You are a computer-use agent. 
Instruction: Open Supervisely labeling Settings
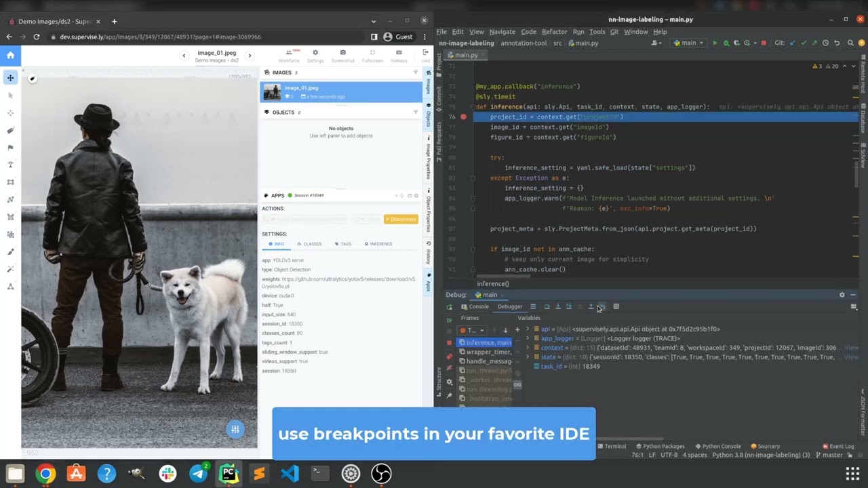click(315, 56)
